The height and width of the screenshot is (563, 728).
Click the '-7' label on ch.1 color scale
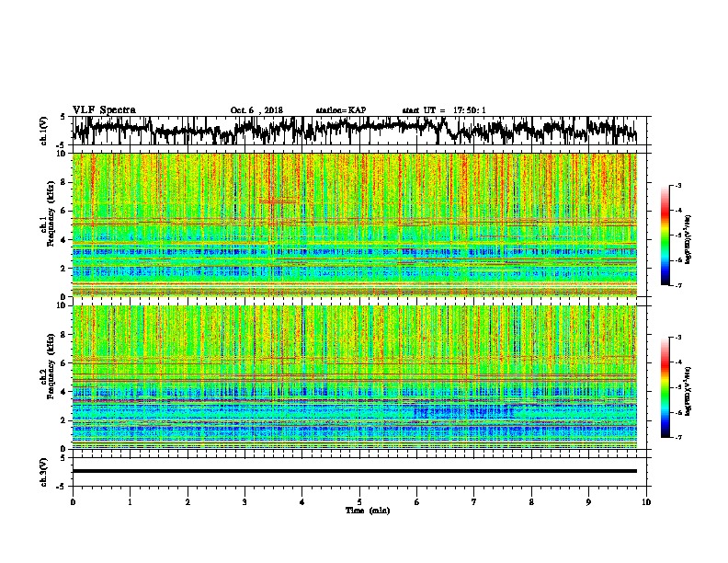pos(677,285)
